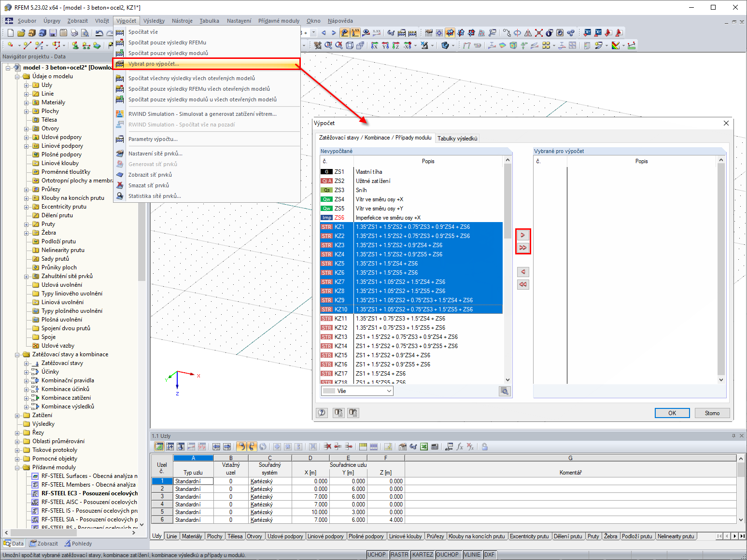Expand the Zatížení tree node

click(18, 415)
